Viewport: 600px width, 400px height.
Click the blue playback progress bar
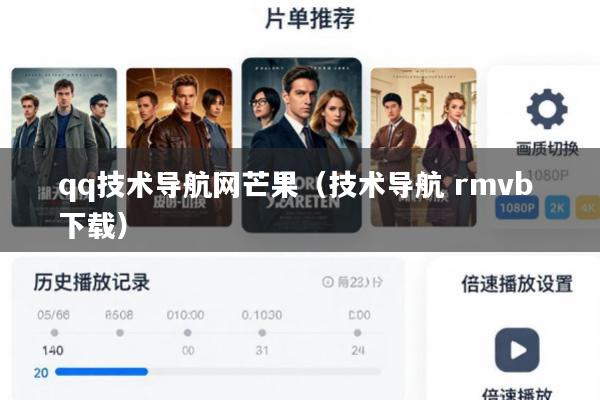click(101, 372)
